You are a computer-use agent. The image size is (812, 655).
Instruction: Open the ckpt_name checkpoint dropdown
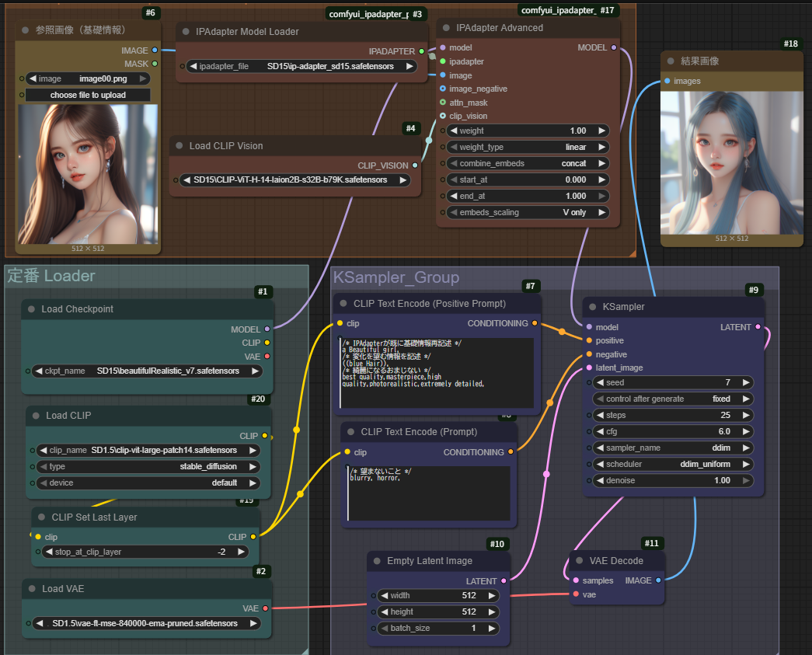point(147,371)
